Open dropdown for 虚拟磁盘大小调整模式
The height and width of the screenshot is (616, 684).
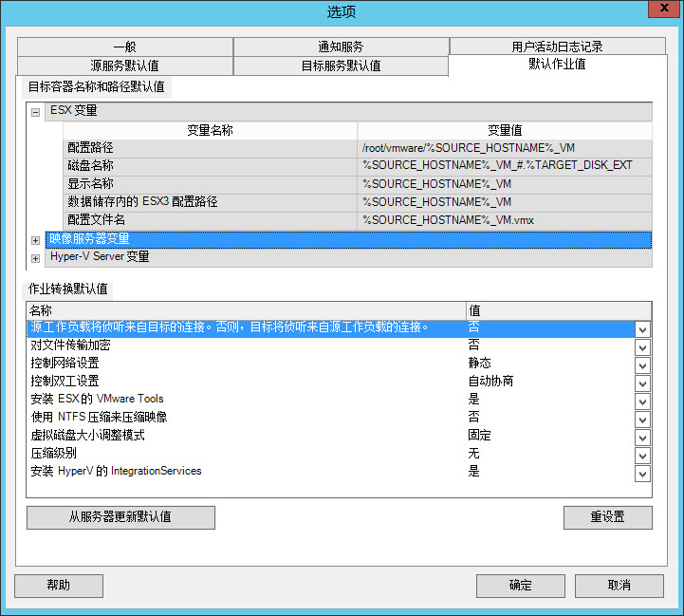(642, 438)
